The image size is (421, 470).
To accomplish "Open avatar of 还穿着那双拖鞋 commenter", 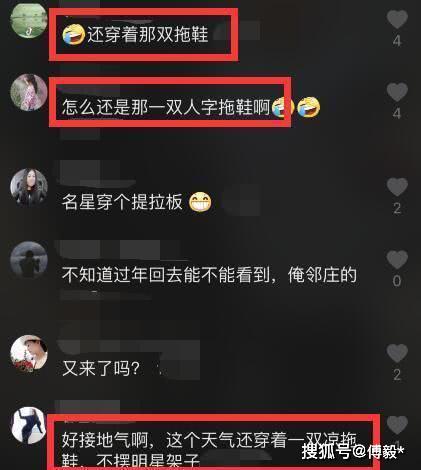I will (29, 20).
